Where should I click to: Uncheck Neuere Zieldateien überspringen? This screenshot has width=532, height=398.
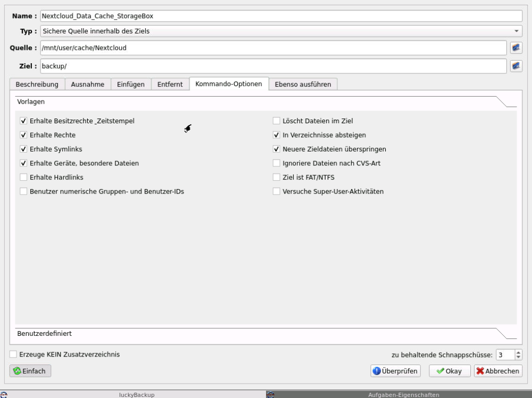pos(277,149)
